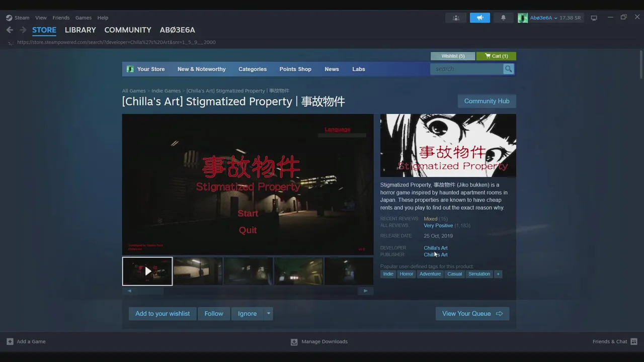Switch to the COMMUNITY tab
Image resolution: width=644 pixels, height=362 pixels.
click(128, 30)
